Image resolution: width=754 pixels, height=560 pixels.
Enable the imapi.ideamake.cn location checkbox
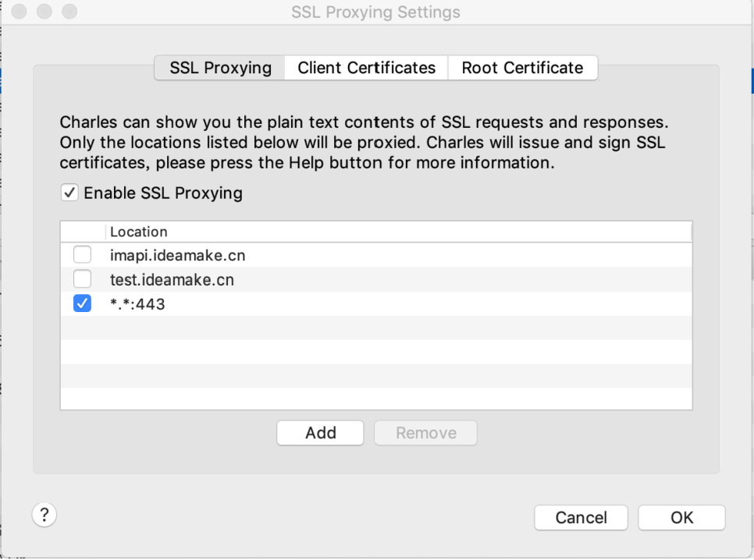point(82,254)
